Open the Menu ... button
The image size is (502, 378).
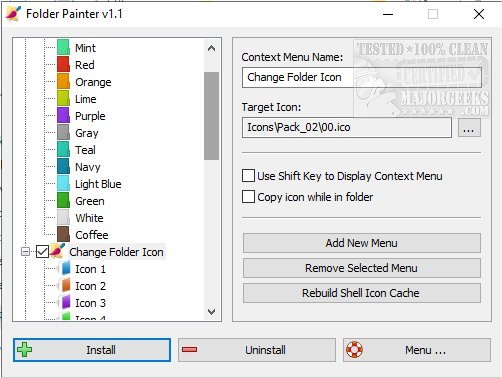coord(417,350)
